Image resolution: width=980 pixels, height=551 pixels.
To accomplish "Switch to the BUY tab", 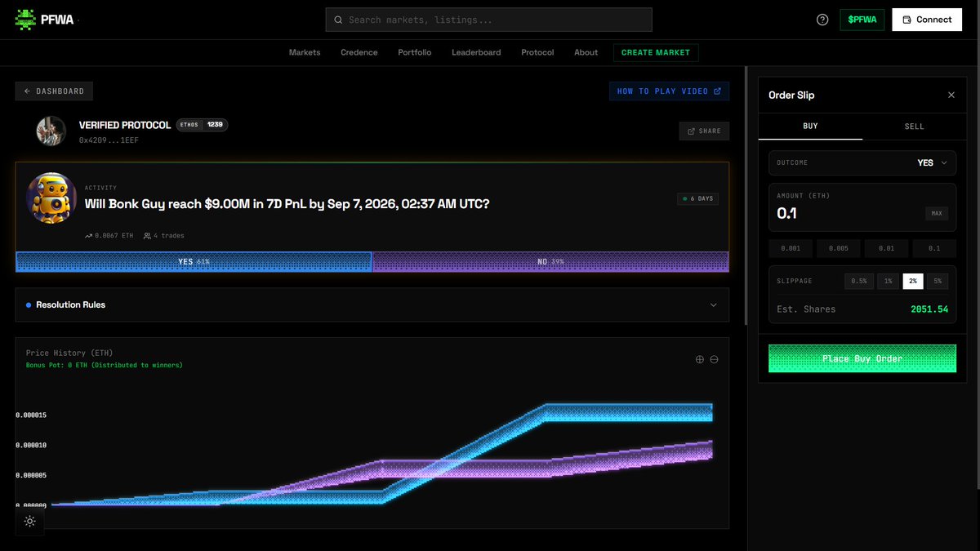I will click(x=810, y=127).
